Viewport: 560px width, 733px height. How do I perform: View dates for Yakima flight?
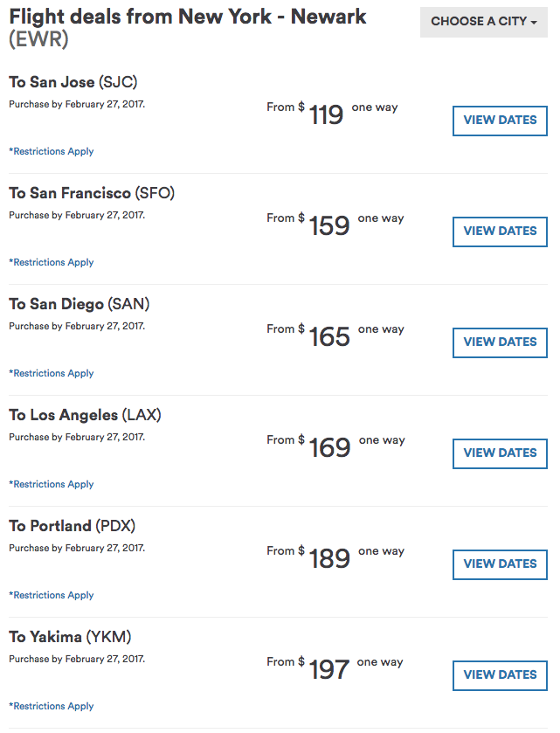tap(500, 675)
